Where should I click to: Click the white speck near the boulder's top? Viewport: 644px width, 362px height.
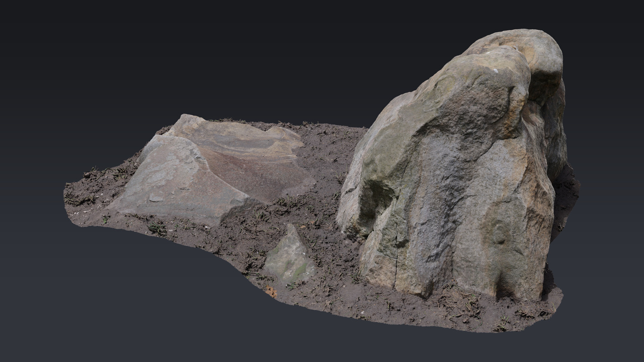(x=495, y=71)
